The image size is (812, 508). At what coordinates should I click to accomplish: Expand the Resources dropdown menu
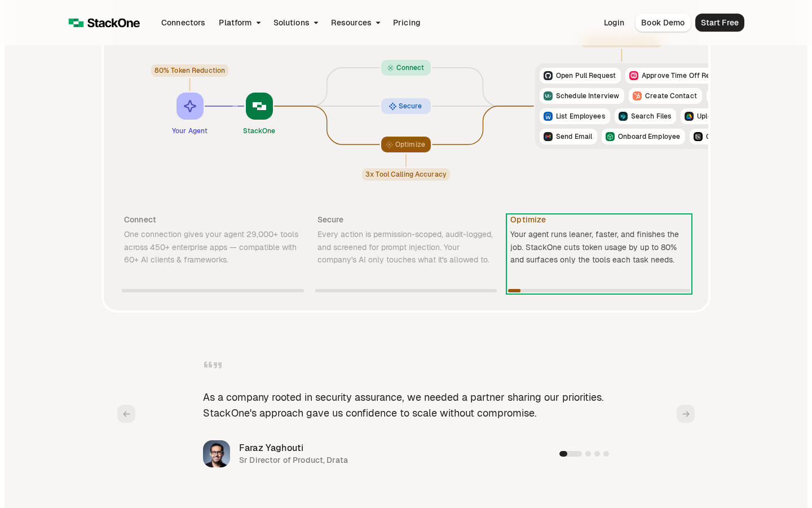tap(356, 23)
